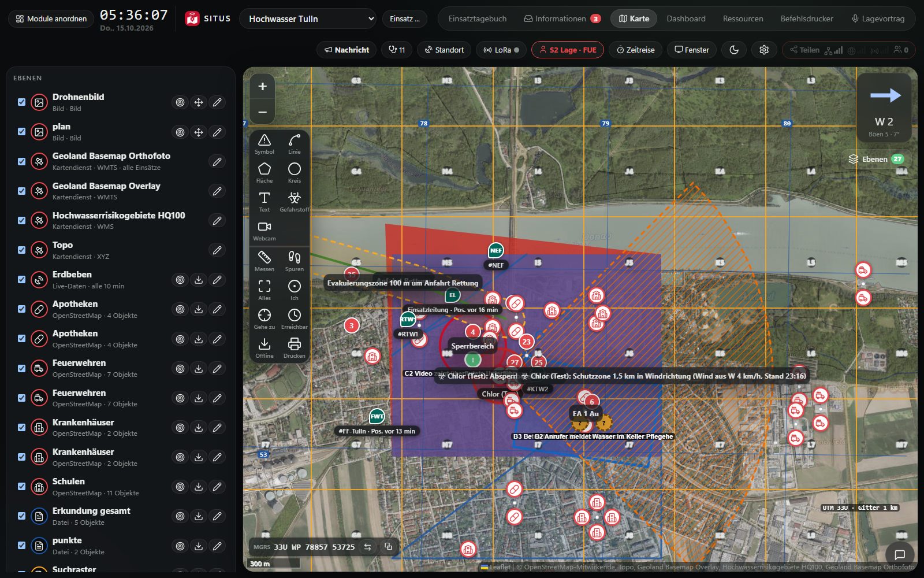Open the Gehe zu tool
This screenshot has height=578, width=924.
click(x=264, y=319)
